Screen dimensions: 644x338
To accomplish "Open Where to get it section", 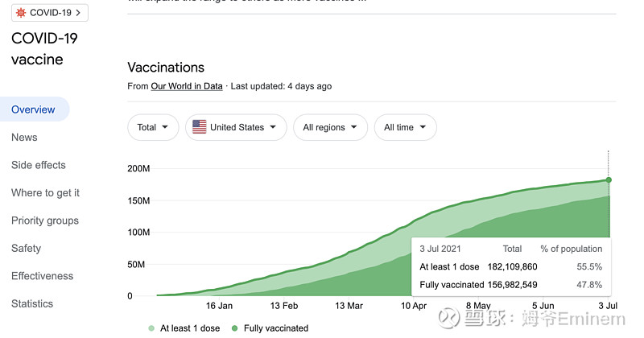I will (45, 193).
